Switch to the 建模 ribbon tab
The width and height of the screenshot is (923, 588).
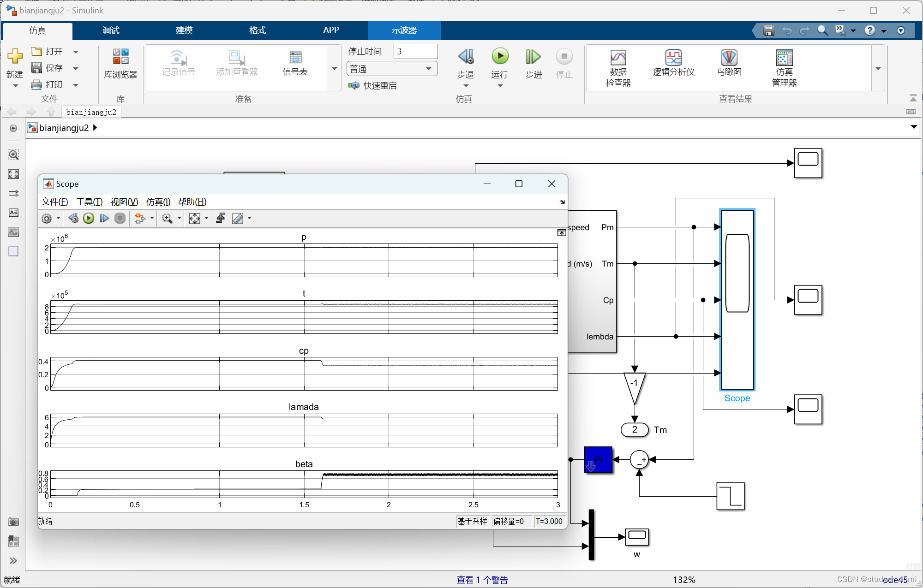tap(184, 30)
